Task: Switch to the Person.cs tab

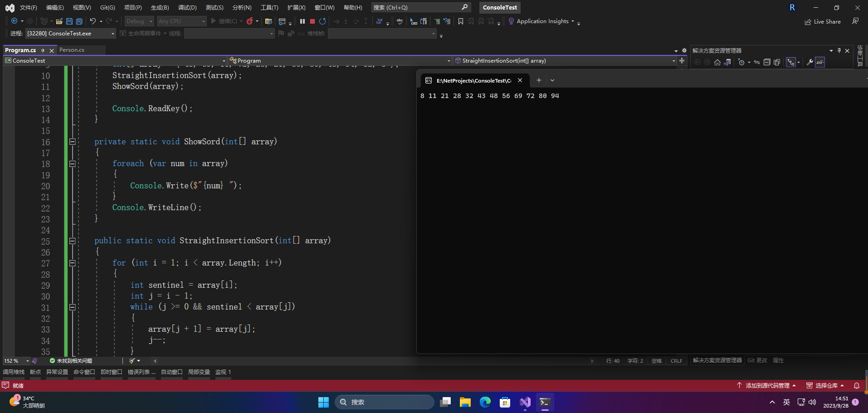Action: coord(72,50)
